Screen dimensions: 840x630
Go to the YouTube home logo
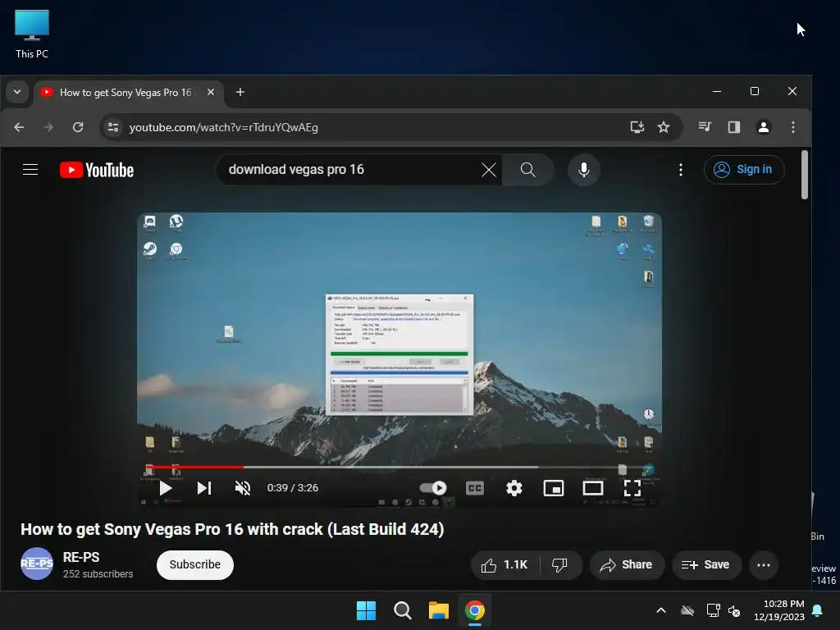point(97,170)
